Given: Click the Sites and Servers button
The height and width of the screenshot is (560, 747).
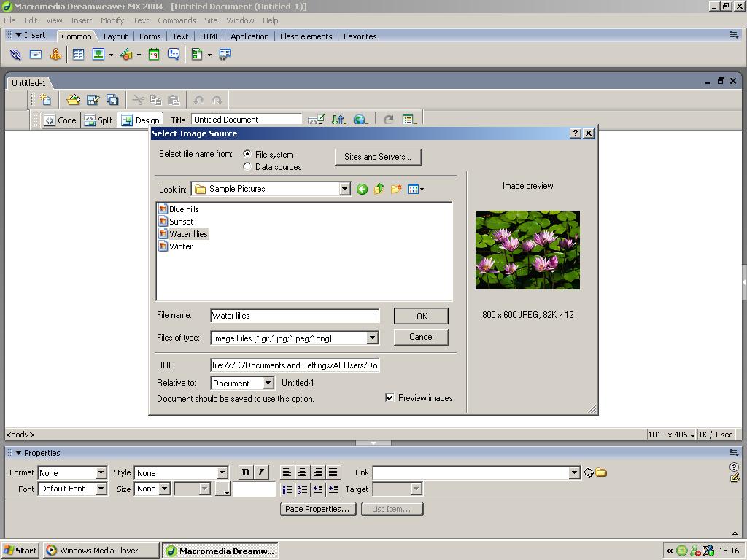Looking at the screenshot, I should [x=377, y=157].
